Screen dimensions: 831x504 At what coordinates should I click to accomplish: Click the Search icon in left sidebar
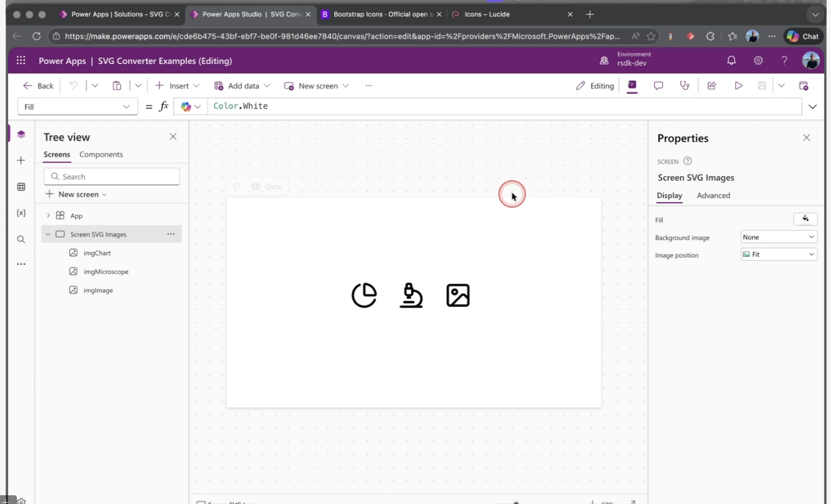(x=21, y=239)
